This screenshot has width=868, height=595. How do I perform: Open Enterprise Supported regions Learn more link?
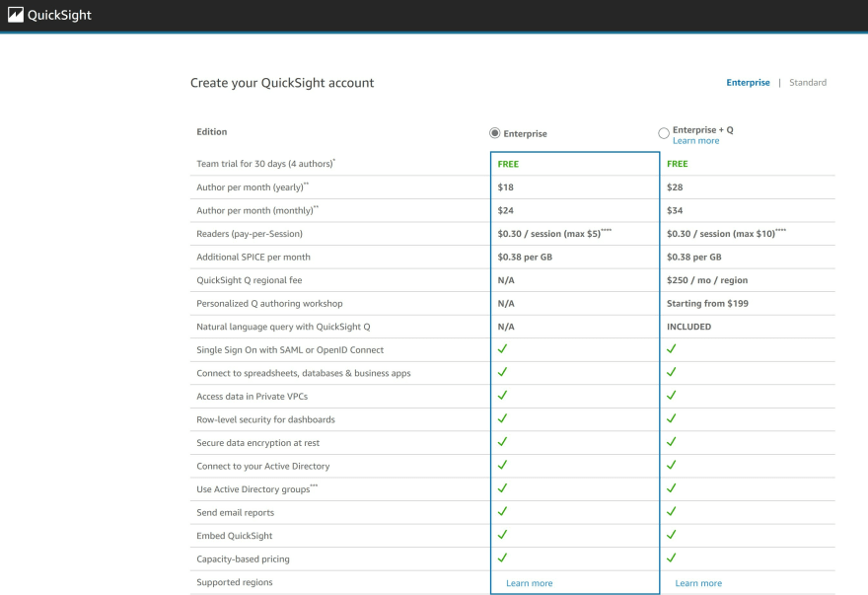[530, 583]
